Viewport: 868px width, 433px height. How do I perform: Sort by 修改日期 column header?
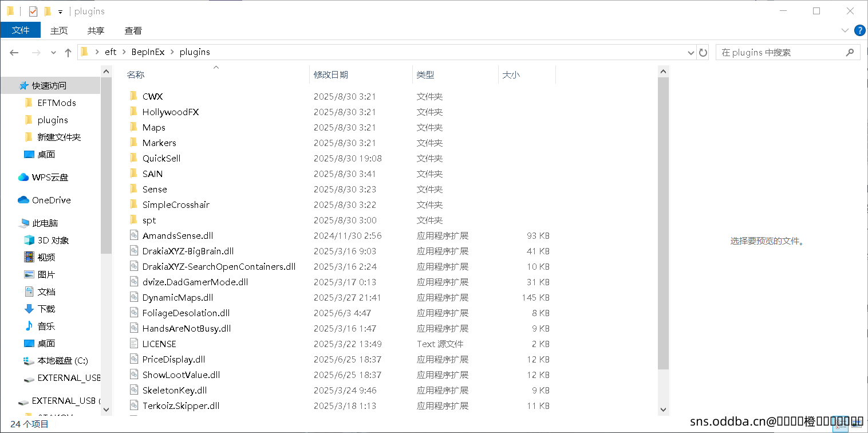pyautogui.click(x=331, y=74)
